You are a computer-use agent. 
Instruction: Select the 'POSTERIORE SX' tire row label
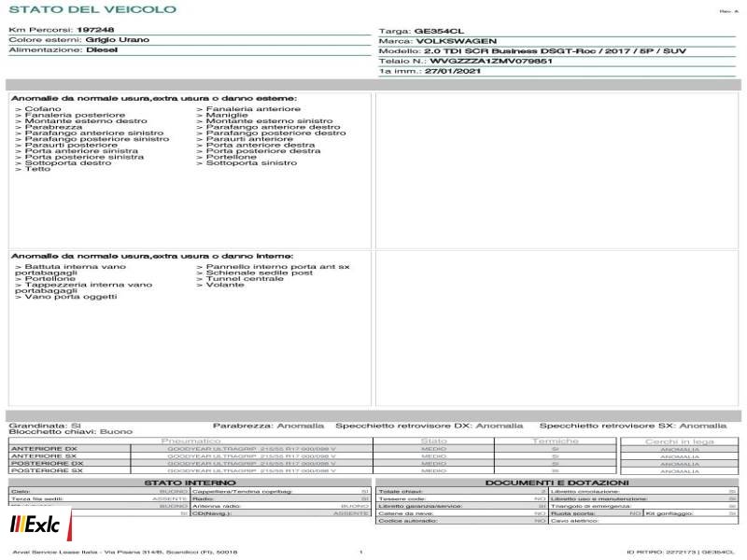click(48, 470)
